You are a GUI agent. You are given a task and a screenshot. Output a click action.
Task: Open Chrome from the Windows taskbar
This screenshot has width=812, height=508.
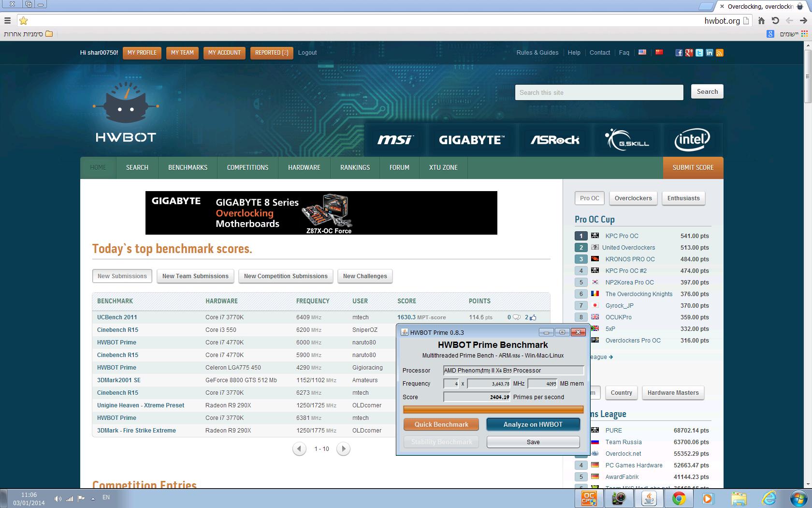tap(679, 498)
